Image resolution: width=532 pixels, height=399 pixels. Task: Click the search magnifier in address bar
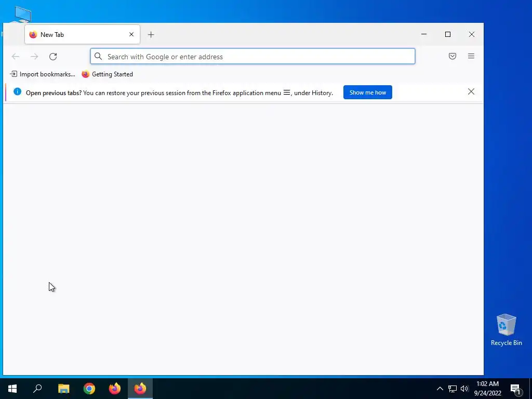[98, 56]
